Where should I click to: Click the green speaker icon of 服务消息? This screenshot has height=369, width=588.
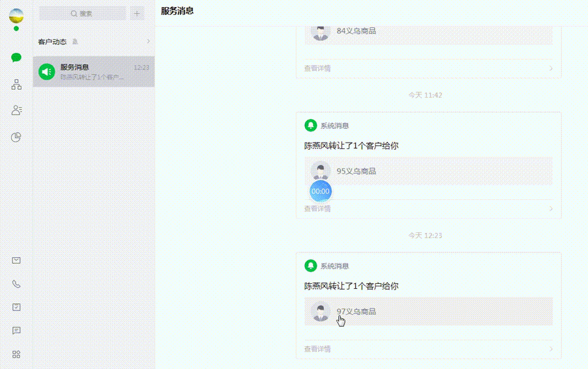point(46,72)
